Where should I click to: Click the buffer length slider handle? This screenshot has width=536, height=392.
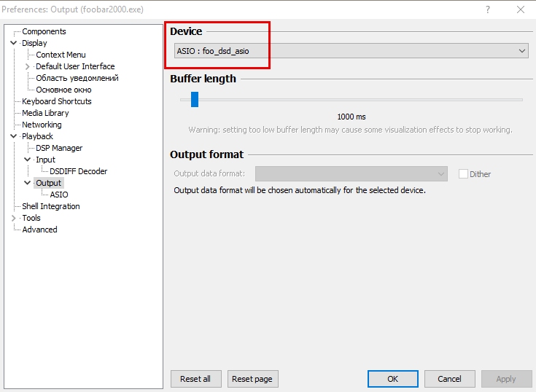tap(195, 99)
